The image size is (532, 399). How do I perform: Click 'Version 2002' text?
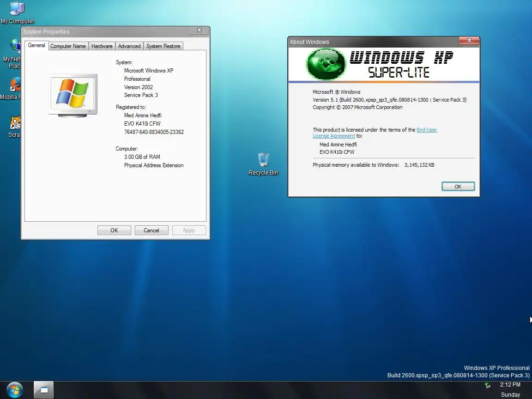point(139,87)
